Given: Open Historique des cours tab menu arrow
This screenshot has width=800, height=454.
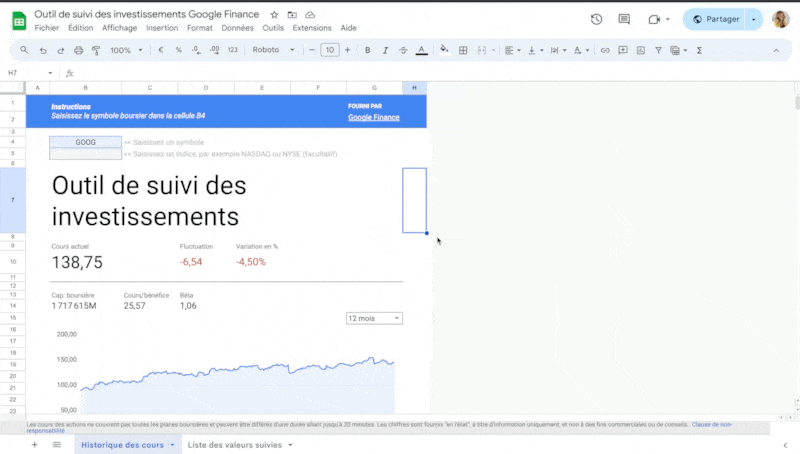Looking at the screenshot, I should (x=172, y=445).
